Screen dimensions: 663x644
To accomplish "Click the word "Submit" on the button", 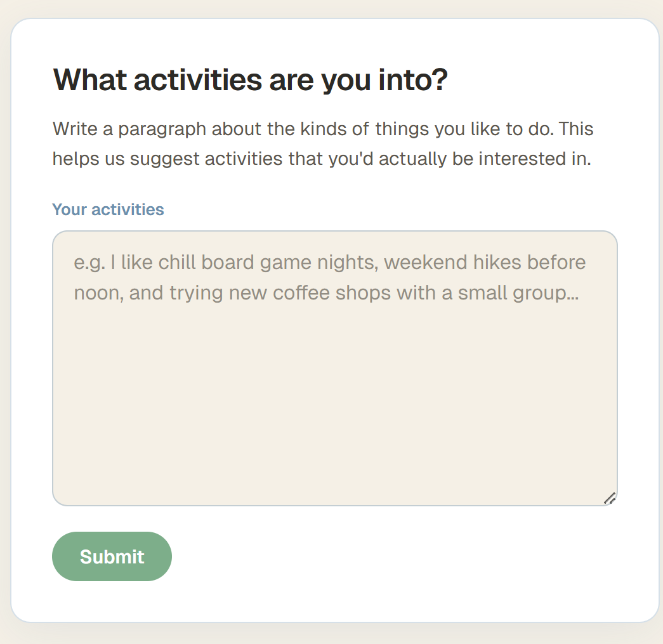I will 112,556.
